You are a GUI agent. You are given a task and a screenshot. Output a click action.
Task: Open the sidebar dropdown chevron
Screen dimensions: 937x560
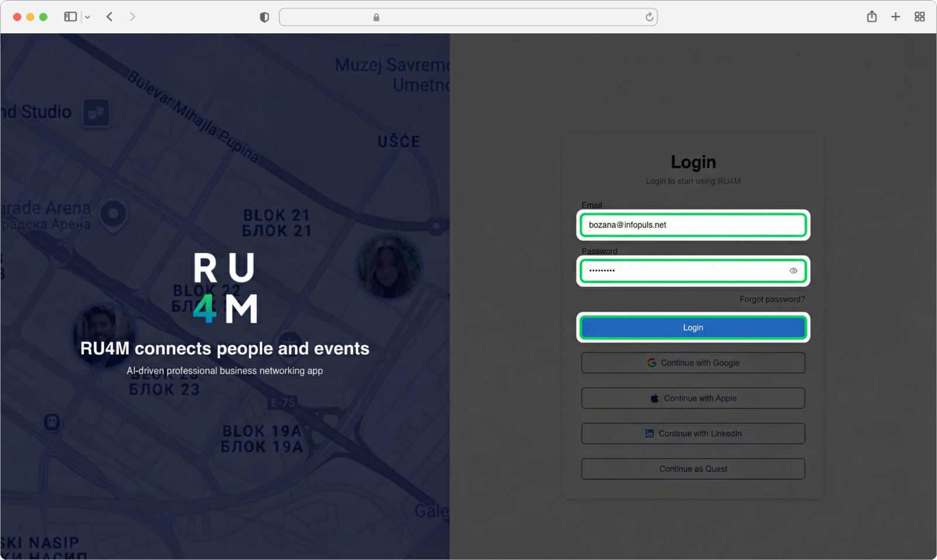pos(88,18)
